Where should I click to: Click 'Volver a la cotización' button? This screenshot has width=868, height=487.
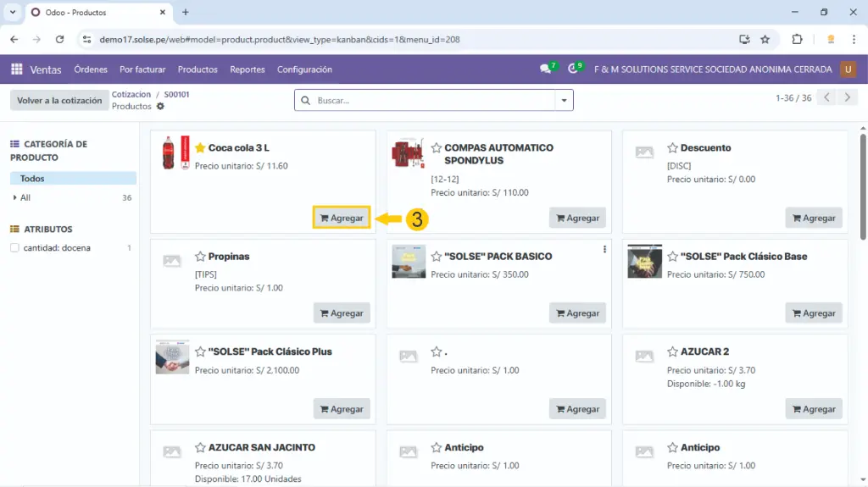click(59, 100)
